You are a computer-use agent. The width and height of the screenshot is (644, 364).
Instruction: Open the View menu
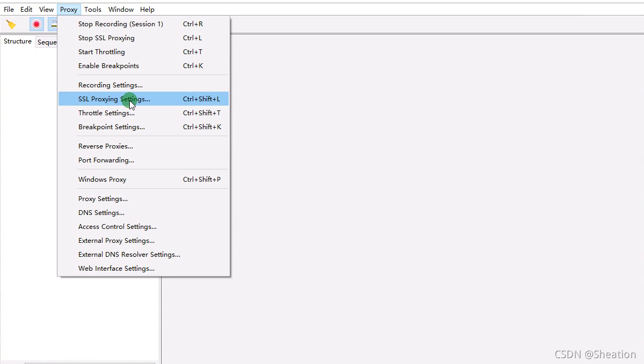click(x=46, y=9)
